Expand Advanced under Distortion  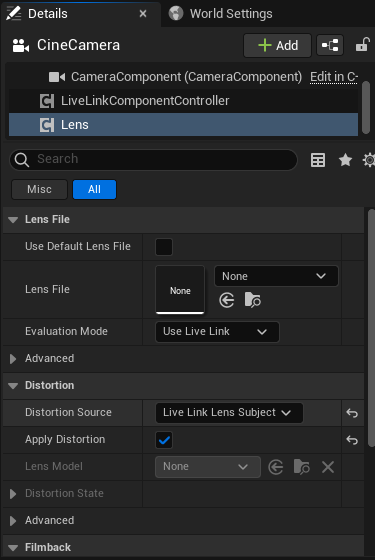pyautogui.click(x=13, y=521)
